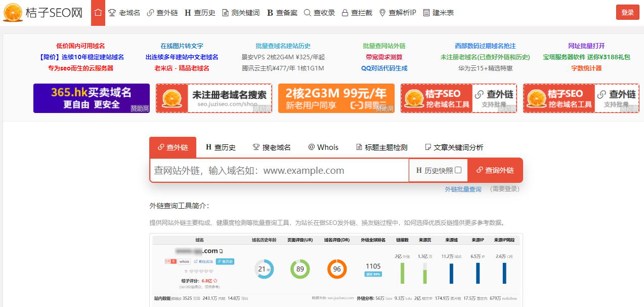Image resolution: width=644 pixels, height=307 pixels.
Task: Click the domain input field showing www.example.com
Action: 278,170
